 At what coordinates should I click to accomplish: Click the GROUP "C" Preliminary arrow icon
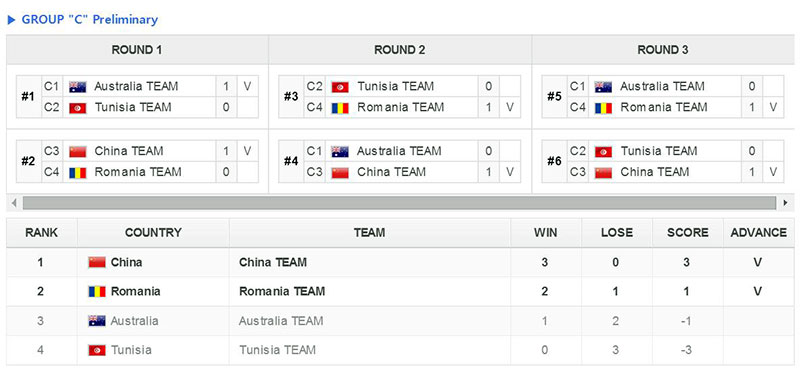tap(12, 20)
